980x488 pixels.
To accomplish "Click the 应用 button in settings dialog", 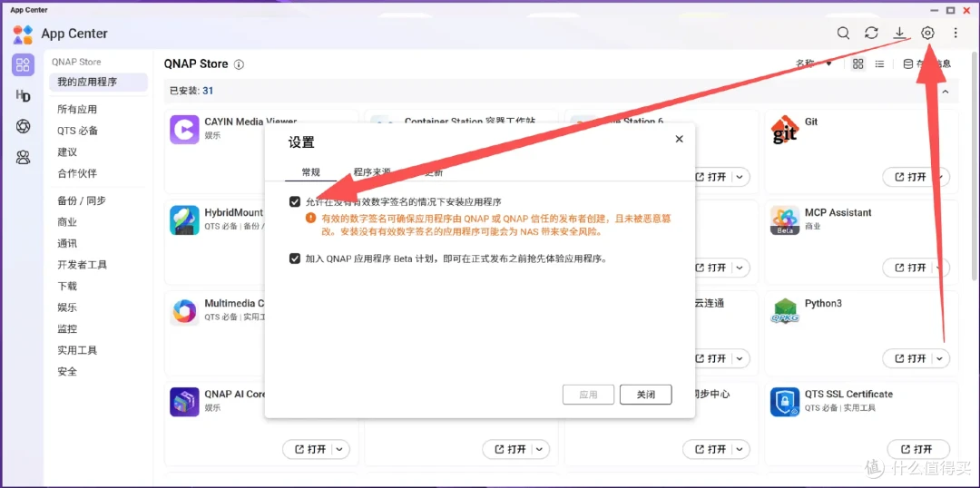I will (589, 395).
